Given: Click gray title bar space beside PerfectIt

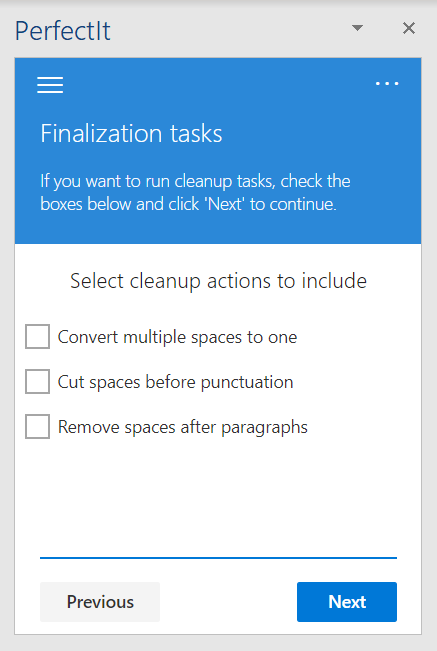Looking at the screenshot, I should 228,30.
